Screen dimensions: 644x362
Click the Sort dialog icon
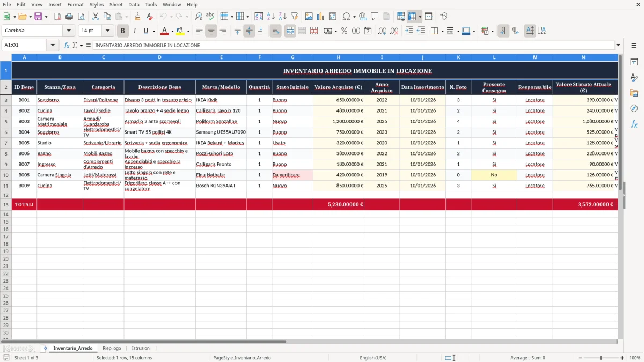click(259, 16)
